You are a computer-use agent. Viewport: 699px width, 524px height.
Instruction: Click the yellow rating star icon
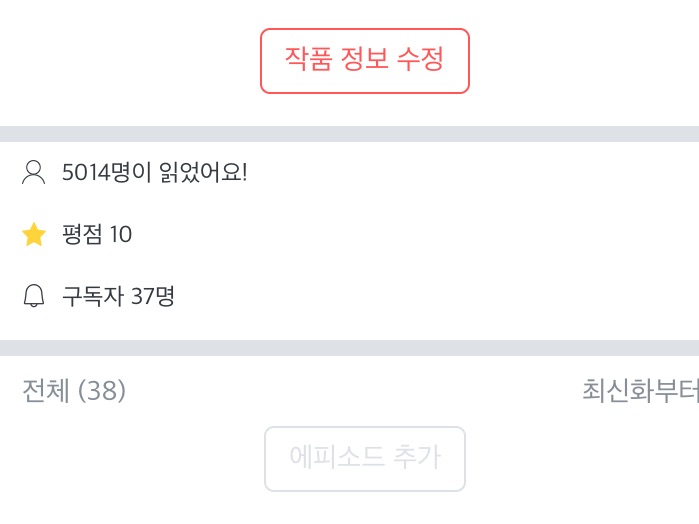coord(34,235)
